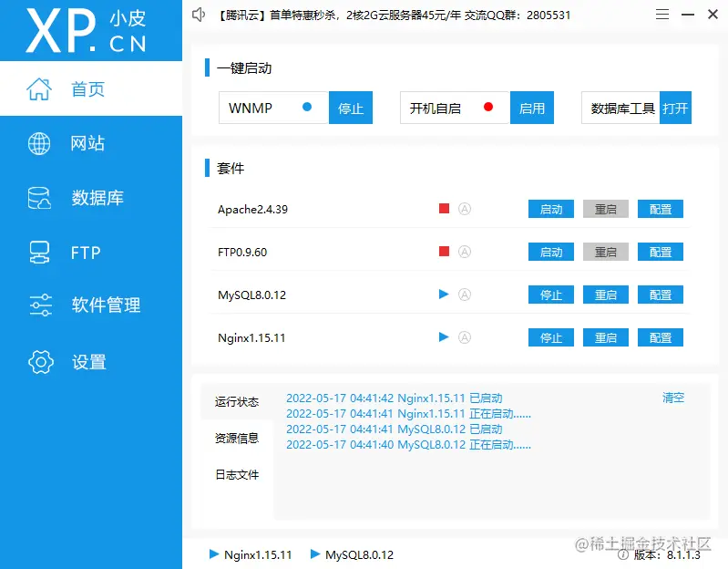Toggle auto-start A icon for FTP0.9.60
This screenshot has height=569, width=728.
click(465, 252)
